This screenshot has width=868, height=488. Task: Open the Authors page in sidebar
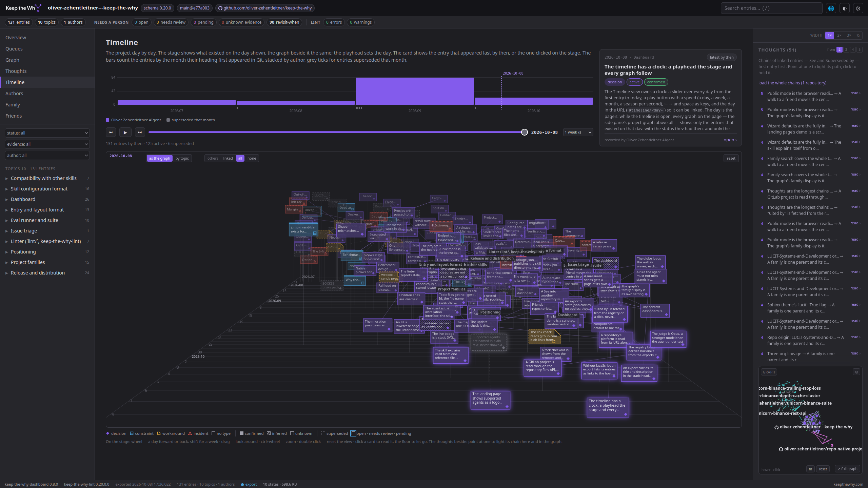[47, 94]
